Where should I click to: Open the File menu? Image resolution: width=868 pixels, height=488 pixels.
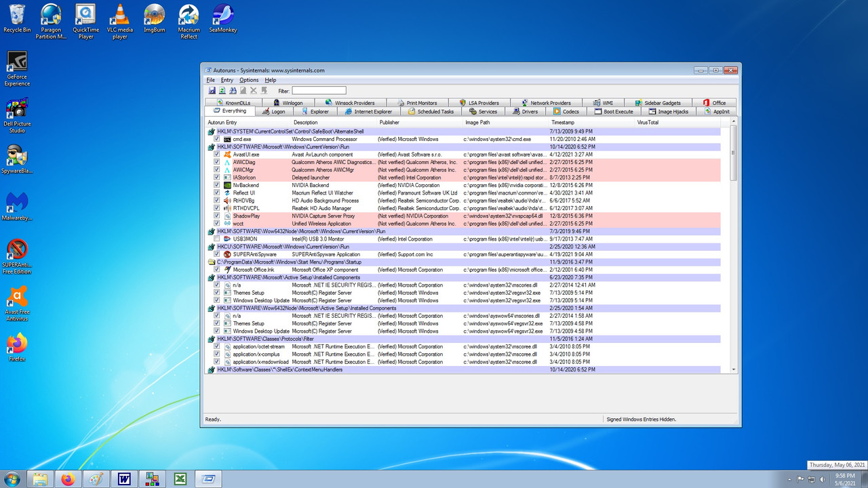[x=211, y=80]
